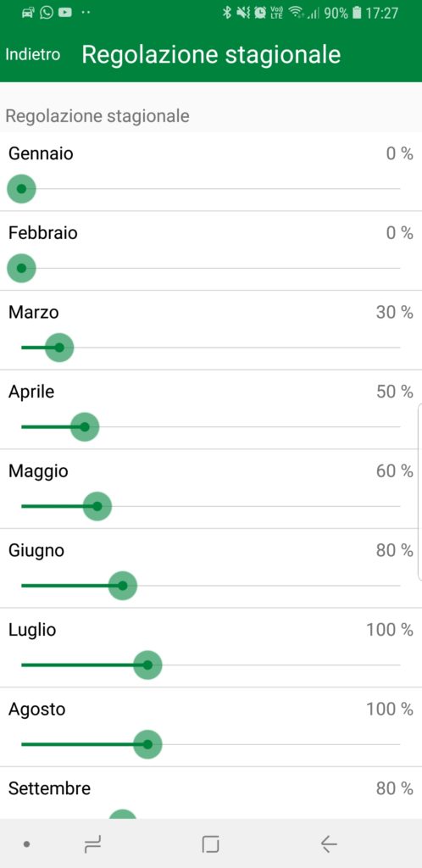Tap the battery icon in status bar
The image size is (422, 868).
357,12
